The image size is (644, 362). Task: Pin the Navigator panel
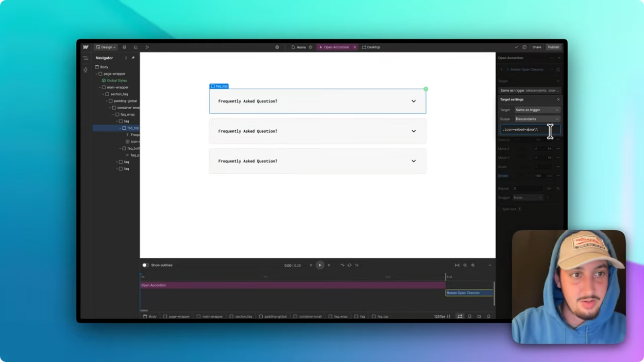[133, 58]
